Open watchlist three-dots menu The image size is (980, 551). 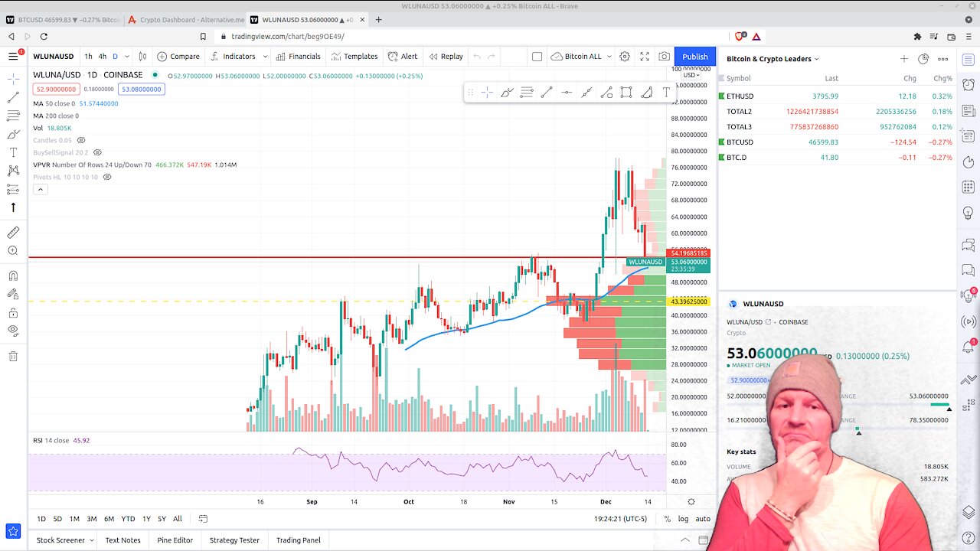point(942,58)
